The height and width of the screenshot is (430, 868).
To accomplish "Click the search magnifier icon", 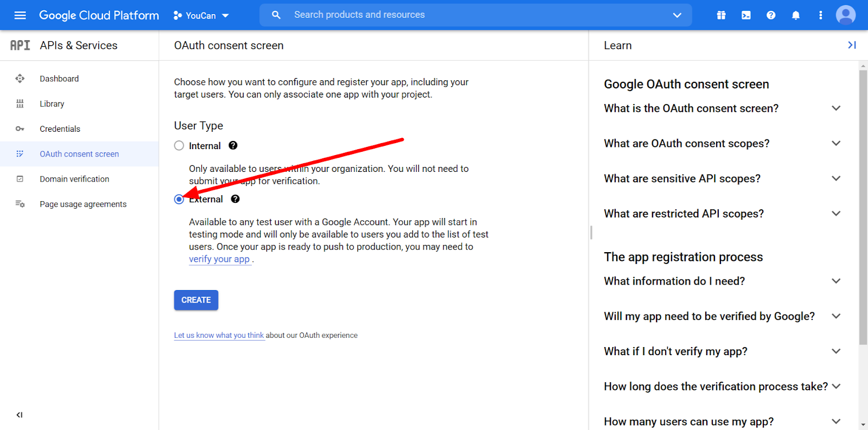I will pos(276,15).
